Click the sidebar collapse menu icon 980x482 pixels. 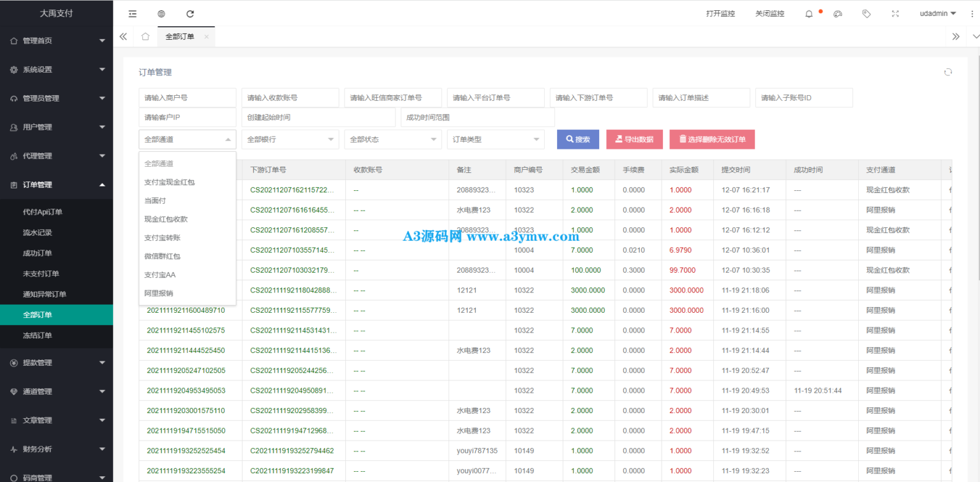[x=132, y=13]
